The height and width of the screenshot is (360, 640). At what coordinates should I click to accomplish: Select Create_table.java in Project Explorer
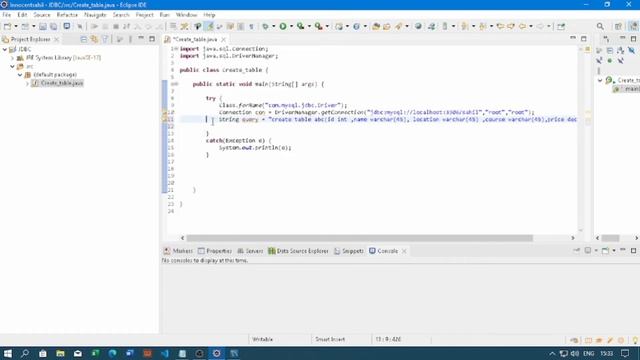tap(58, 83)
